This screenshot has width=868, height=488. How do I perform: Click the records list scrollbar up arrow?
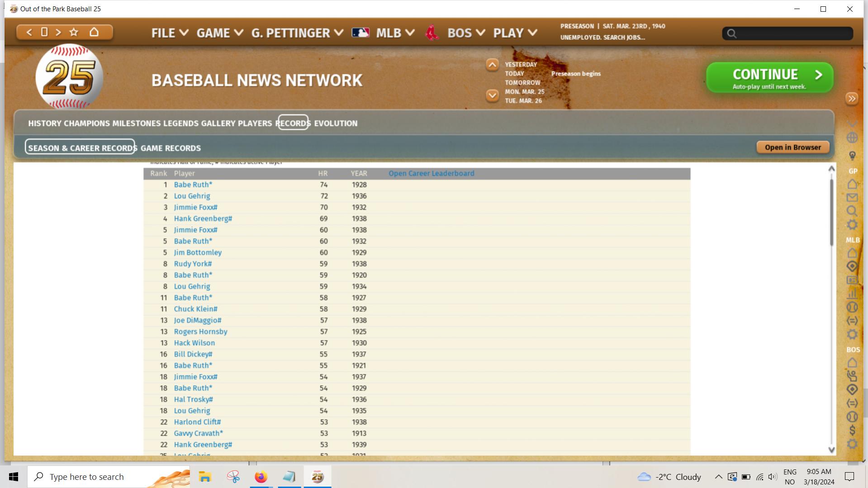click(831, 169)
